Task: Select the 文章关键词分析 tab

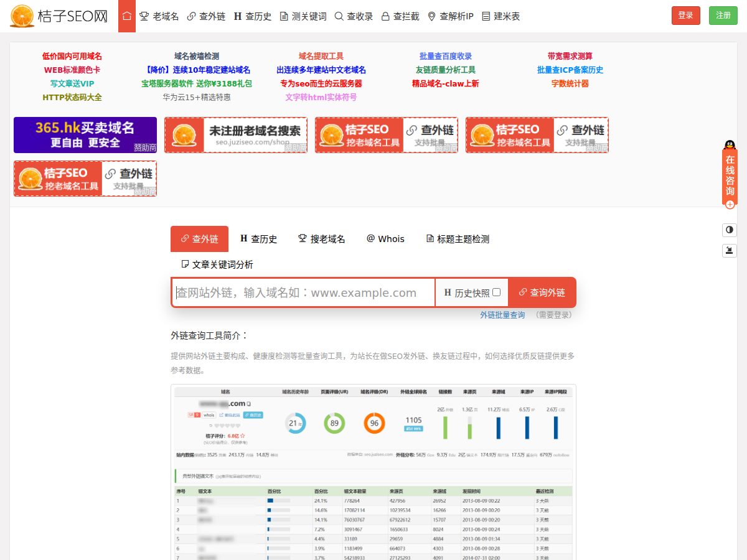Action: coord(217,264)
